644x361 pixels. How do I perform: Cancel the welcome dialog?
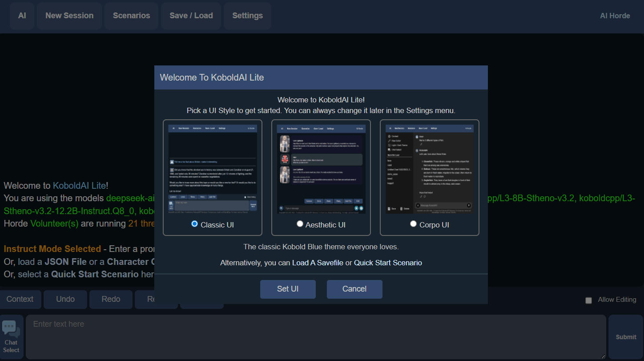click(x=354, y=289)
